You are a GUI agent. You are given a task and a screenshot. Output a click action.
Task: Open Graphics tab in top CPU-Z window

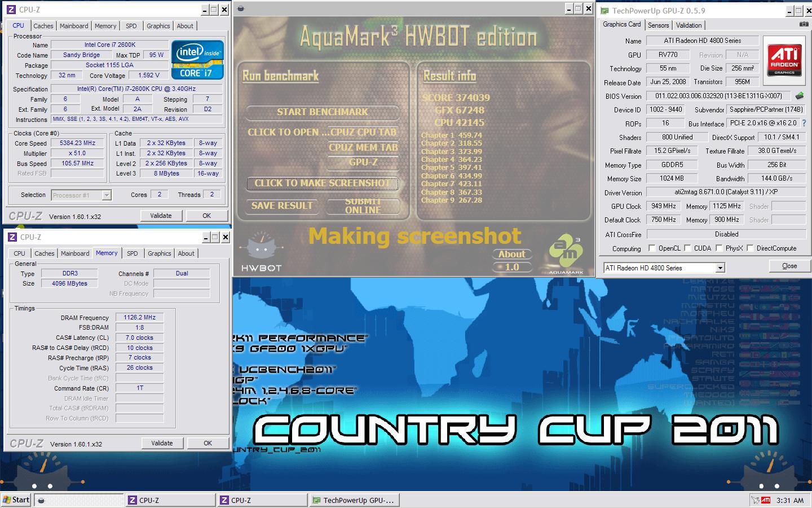158,26
